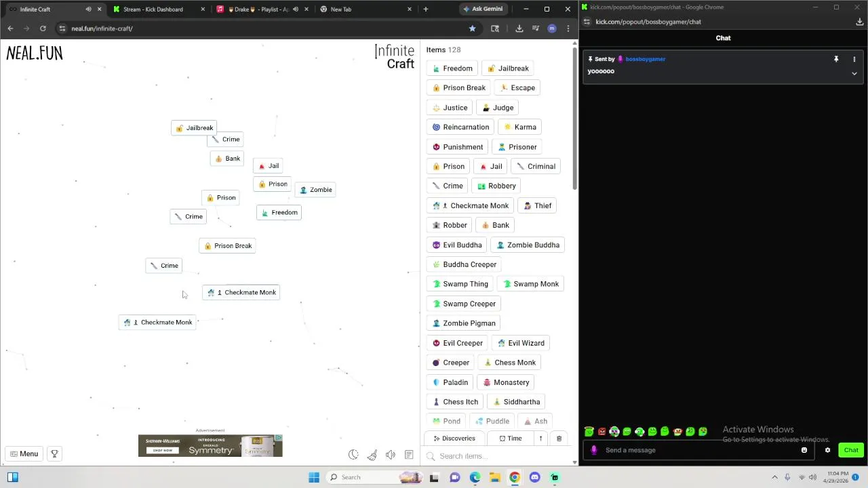Insert the red angry emote
This screenshot has height=488, width=868.
coord(601,432)
